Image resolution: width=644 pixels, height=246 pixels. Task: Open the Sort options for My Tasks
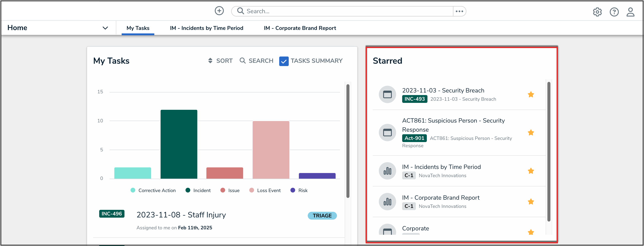[220, 61]
